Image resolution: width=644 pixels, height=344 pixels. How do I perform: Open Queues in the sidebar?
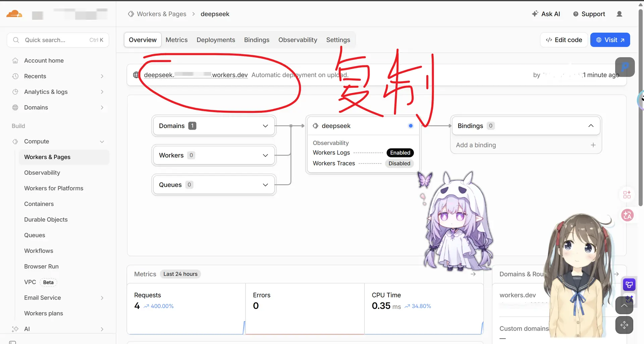coord(35,235)
